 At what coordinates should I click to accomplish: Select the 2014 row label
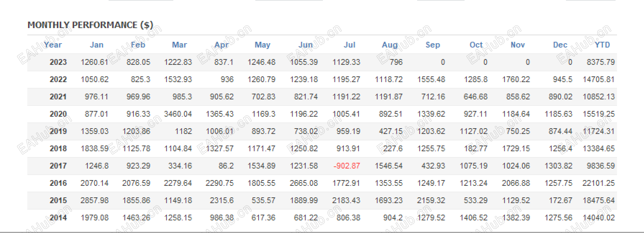click(58, 218)
